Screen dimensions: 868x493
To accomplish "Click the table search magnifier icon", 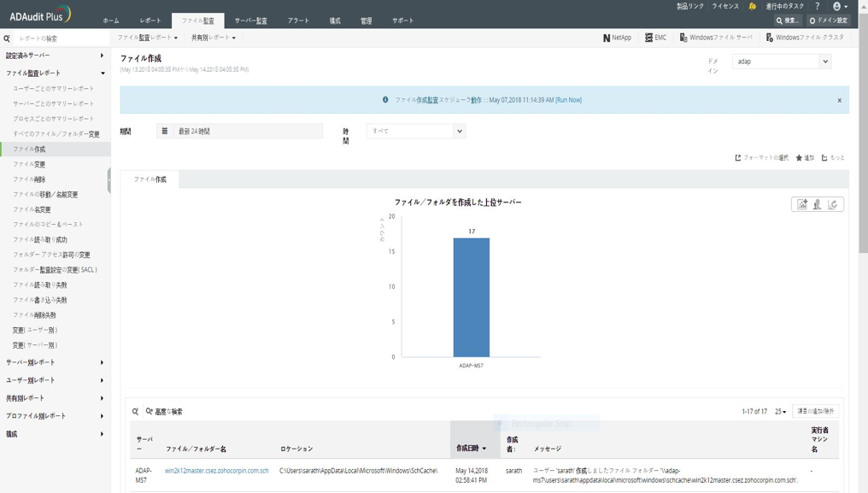I will pos(135,412).
